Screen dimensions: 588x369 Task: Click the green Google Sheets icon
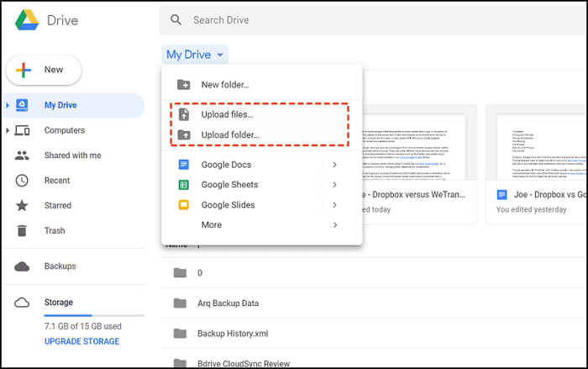(x=184, y=185)
